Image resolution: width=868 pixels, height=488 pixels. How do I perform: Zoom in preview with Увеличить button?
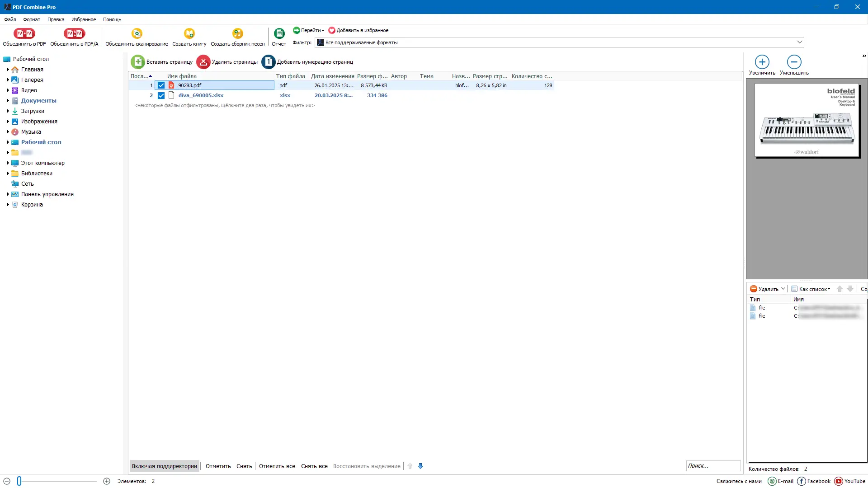761,63
